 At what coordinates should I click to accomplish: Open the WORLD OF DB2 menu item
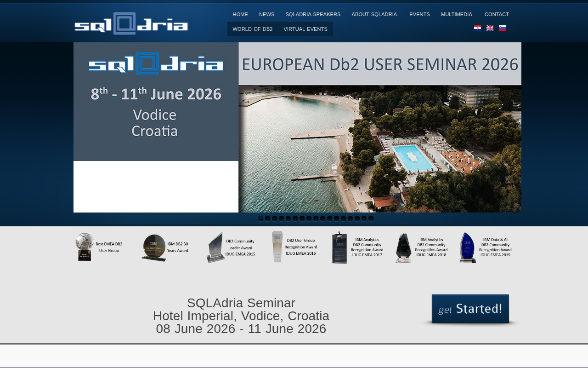point(253,29)
